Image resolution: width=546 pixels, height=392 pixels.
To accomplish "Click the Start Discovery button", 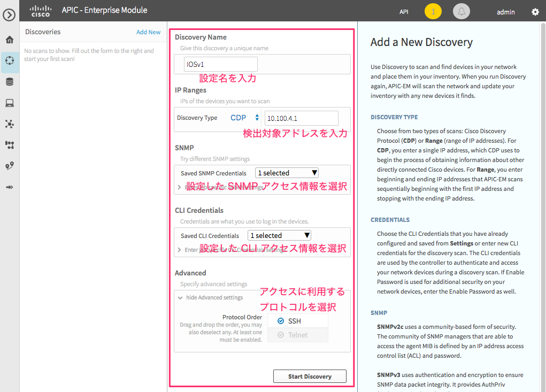I will point(310,376).
